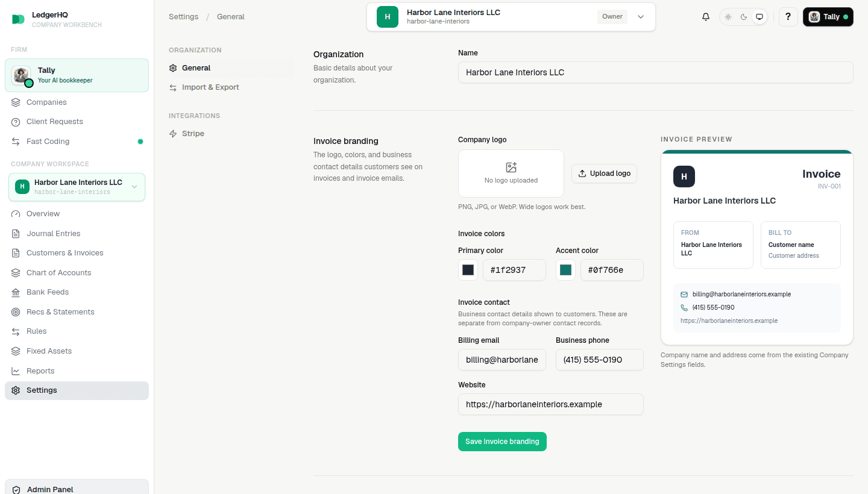Edit the organization Name field

pyautogui.click(x=656, y=72)
